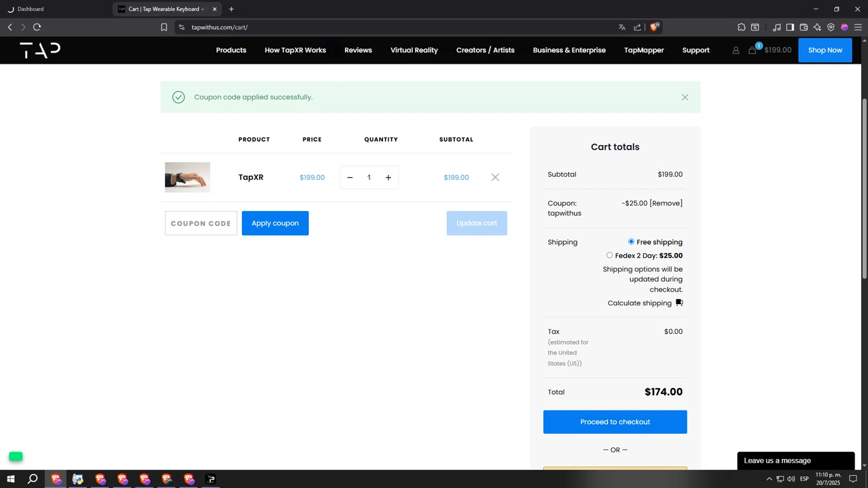Viewport: 868px width, 488px height.
Task: Dismiss the coupon applied success notice
Action: [x=685, y=97]
